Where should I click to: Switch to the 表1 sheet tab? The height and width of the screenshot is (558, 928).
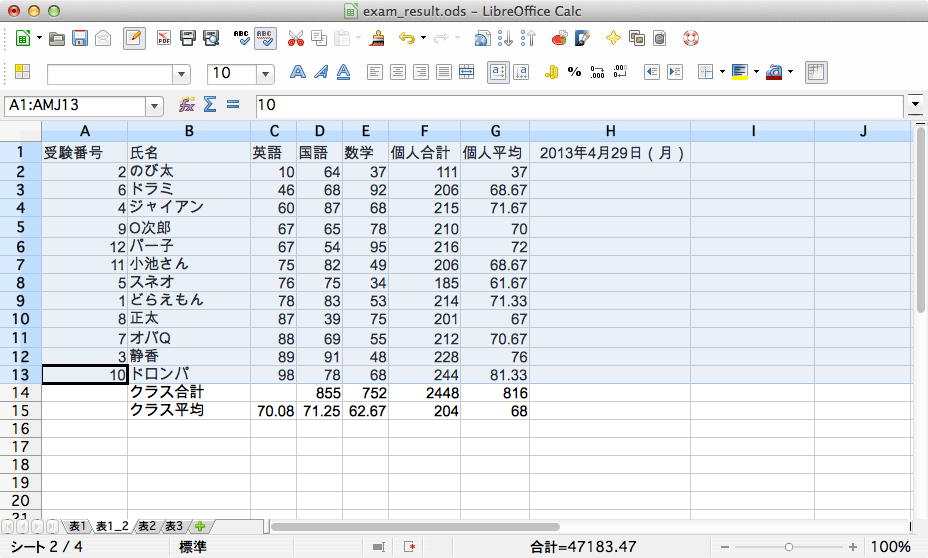(78, 526)
